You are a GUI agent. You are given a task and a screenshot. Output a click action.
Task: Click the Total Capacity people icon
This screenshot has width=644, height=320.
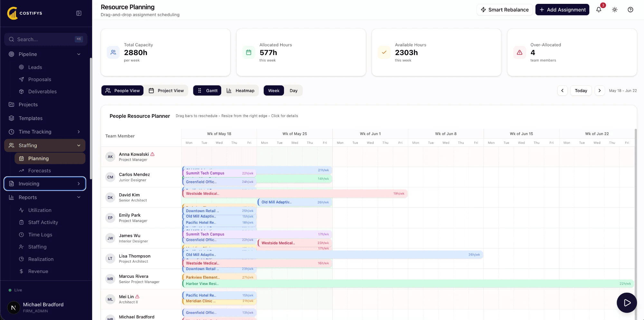113,52
